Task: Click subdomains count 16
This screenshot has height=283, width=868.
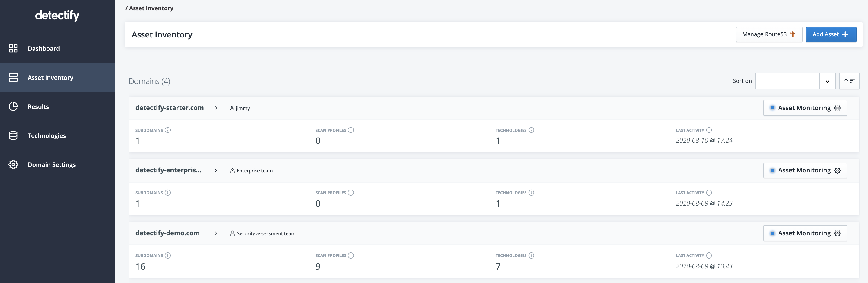Action: point(141,266)
